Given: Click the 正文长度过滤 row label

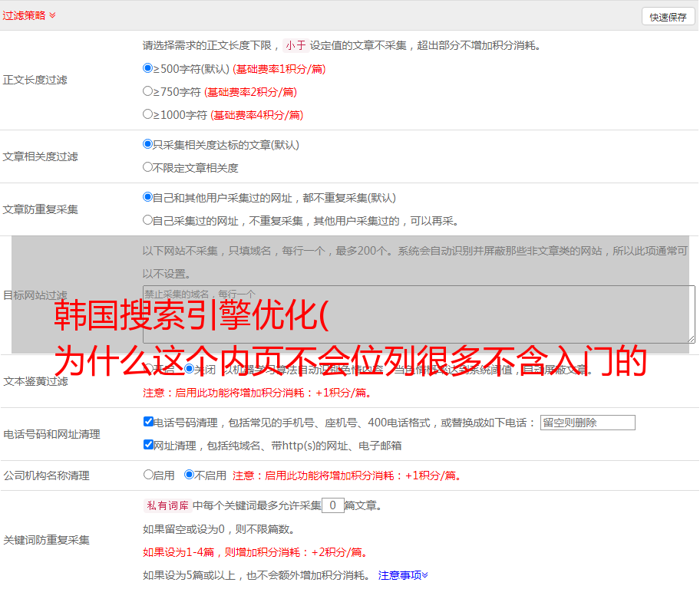Looking at the screenshot, I should [x=35, y=80].
